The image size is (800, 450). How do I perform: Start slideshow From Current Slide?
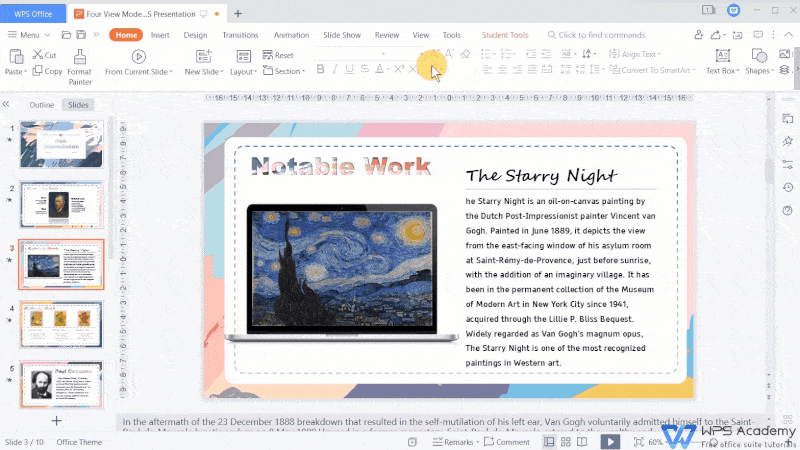point(139,62)
